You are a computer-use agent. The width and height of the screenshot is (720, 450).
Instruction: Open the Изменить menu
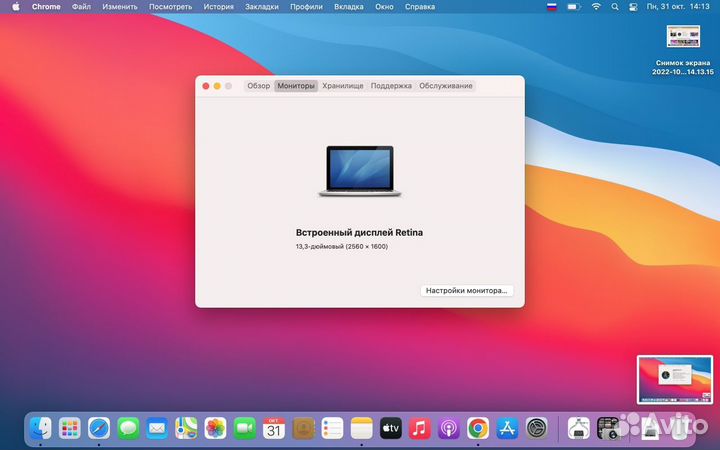tap(120, 7)
